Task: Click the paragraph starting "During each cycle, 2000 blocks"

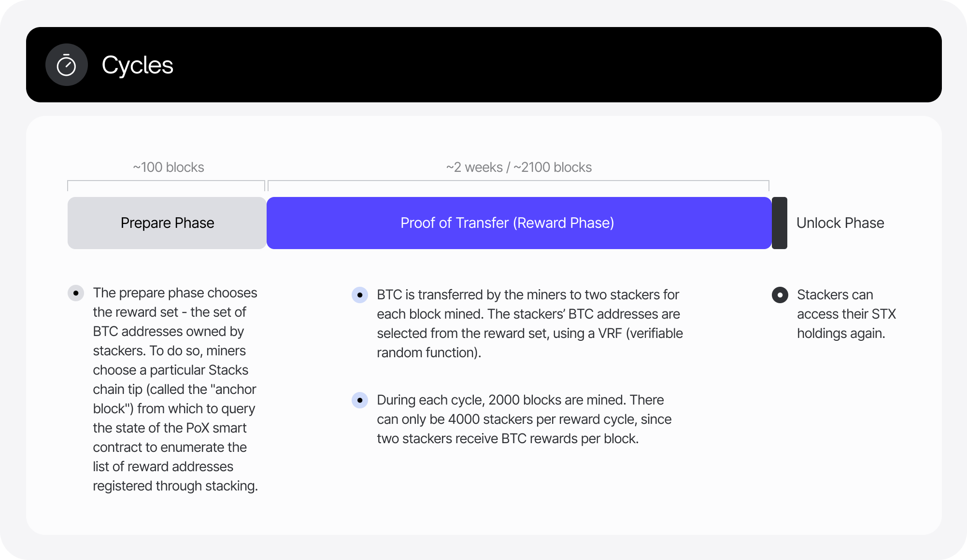Action: pos(524,419)
